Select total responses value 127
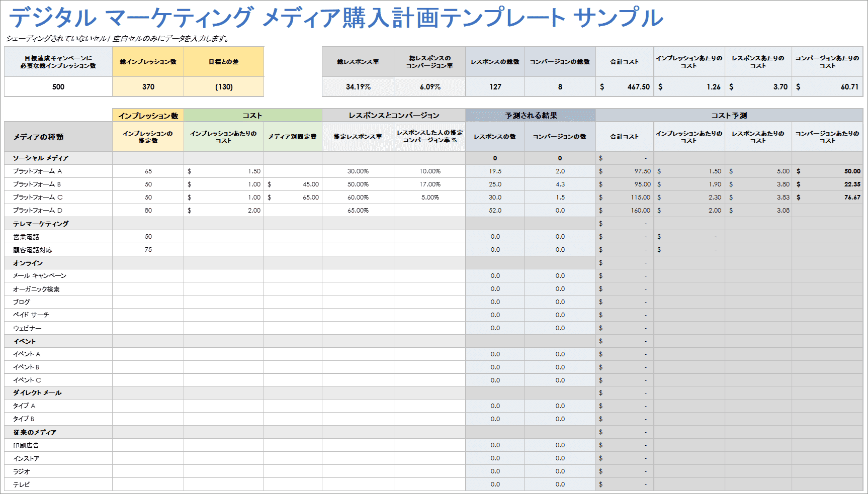868x494 pixels. click(495, 86)
